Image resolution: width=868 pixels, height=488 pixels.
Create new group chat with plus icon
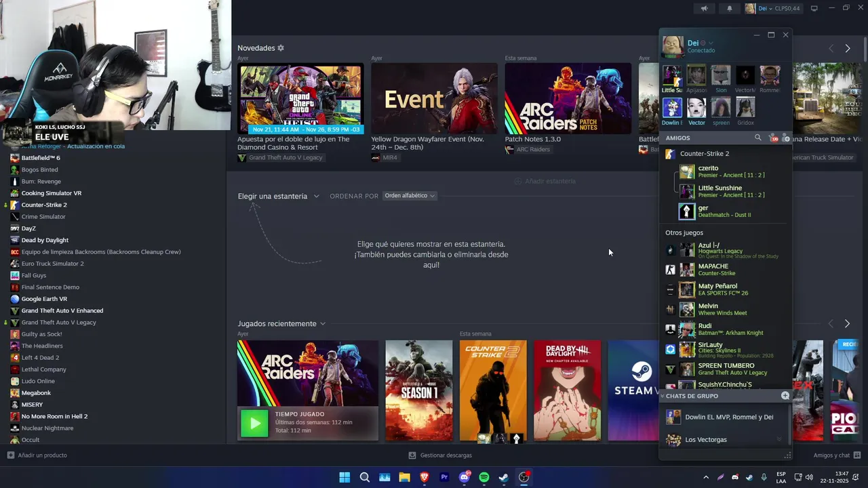(785, 396)
